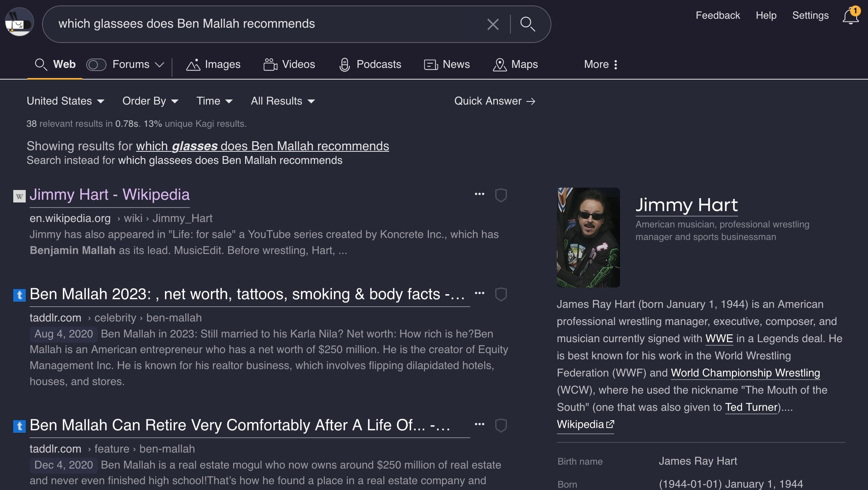868x490 pixels.
Task: Switch to the Podcasts tab
Action: click(370, 64)
